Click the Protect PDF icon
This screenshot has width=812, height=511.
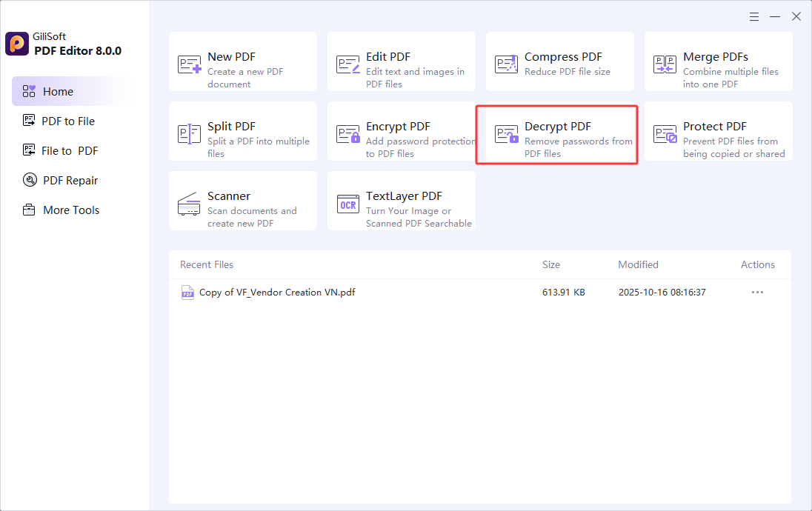tap(665, 134)
